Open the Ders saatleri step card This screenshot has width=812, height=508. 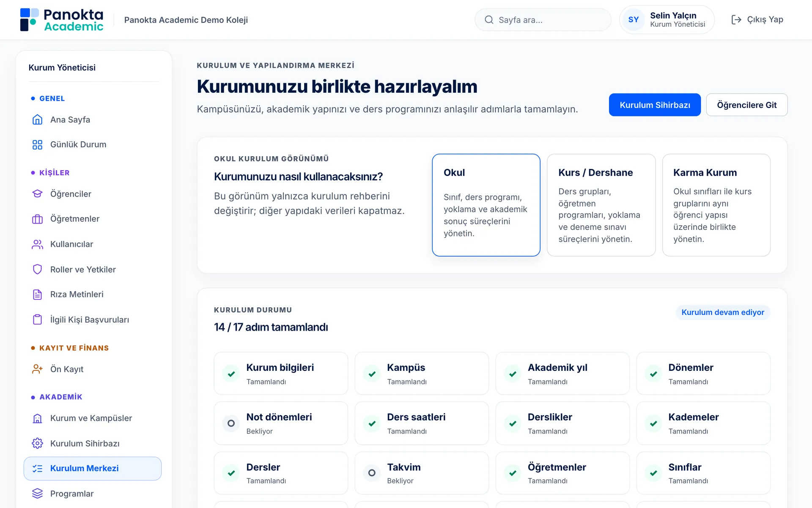pyautogui.click(x=422, y=423)
